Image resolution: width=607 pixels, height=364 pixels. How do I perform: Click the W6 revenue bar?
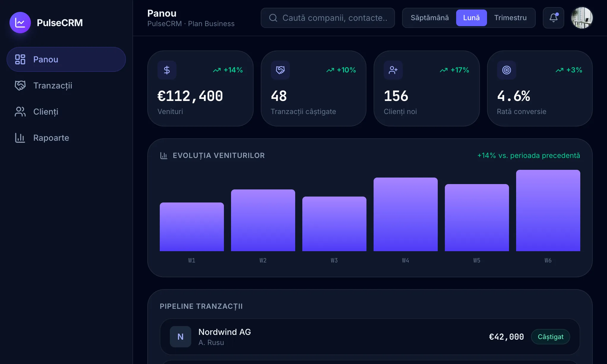(x=548, y=211)
